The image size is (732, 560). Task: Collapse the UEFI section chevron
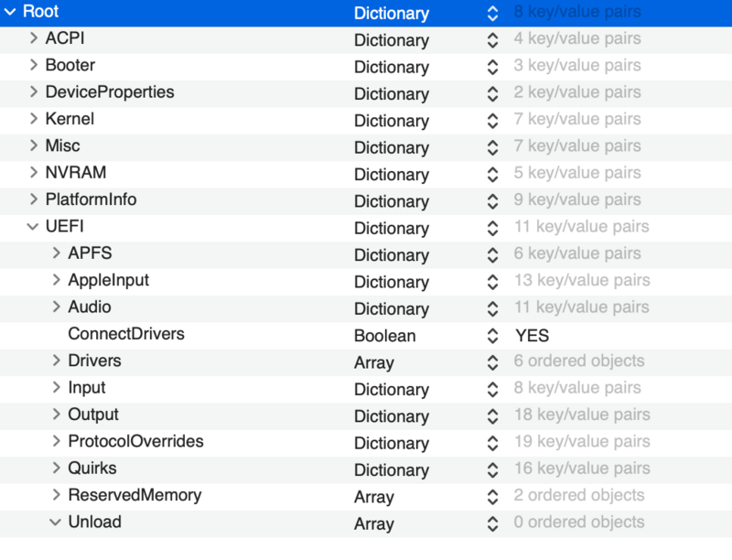pos(34,227)
